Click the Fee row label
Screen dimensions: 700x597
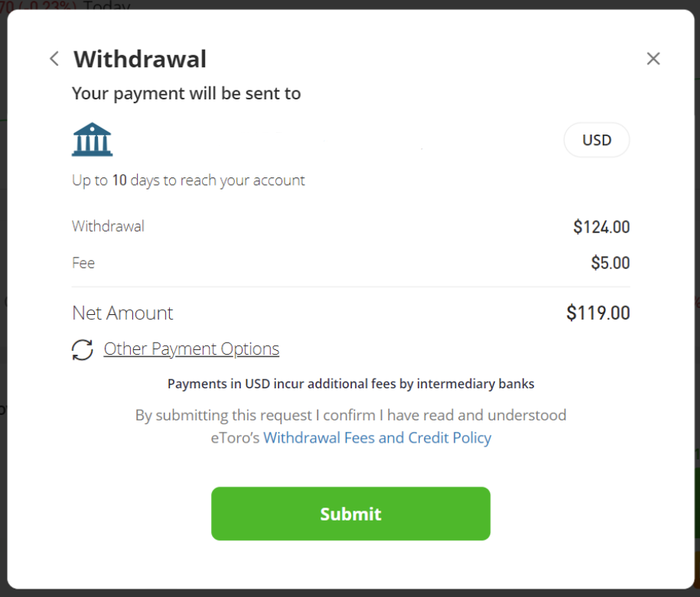coord(83,263)
